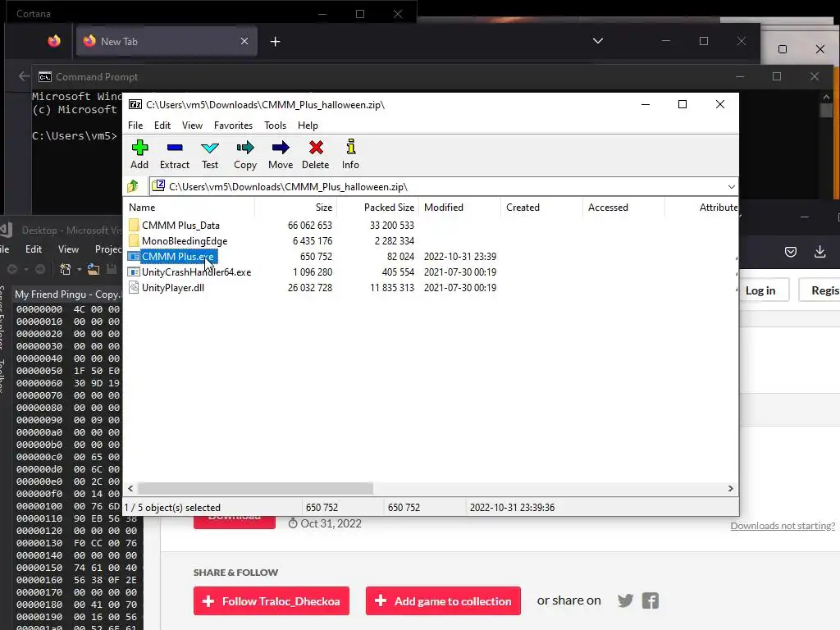Open the View menu in 7-Zip
840x630 pixels.
(192, 126)
